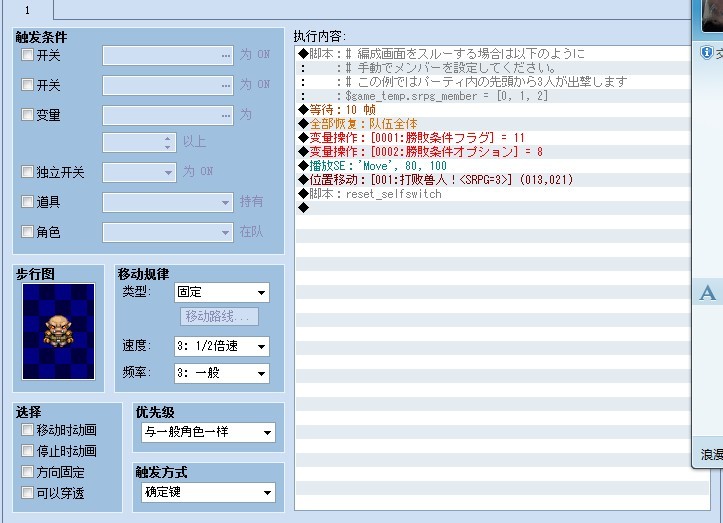Enable the 道具 condition checkbox
The width and height of the screenshot is (723, 523).
click(x=27, y=202)
